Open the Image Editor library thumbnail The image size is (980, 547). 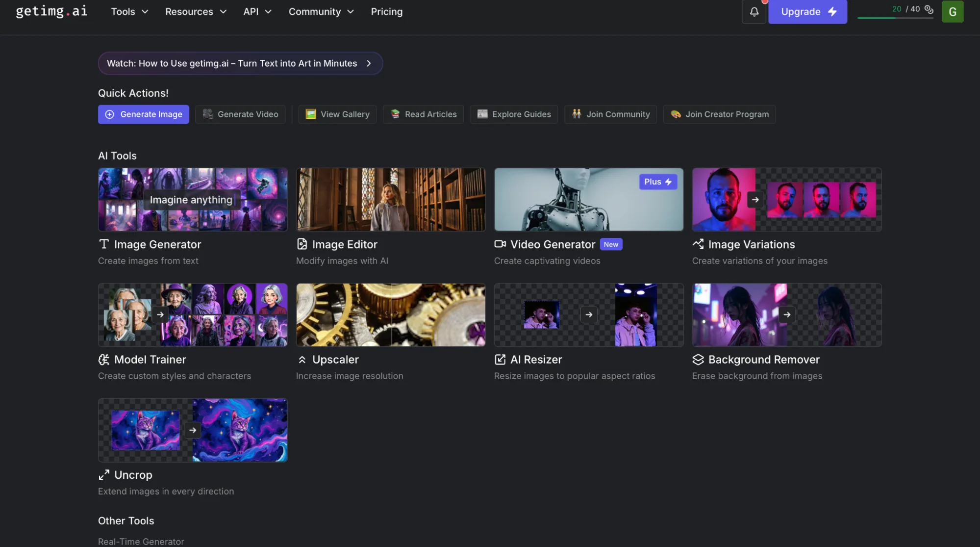(x=391, y=200)
